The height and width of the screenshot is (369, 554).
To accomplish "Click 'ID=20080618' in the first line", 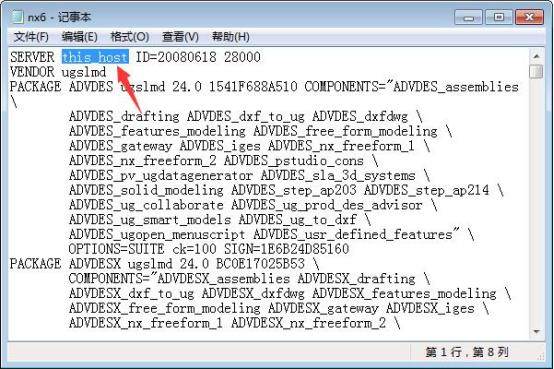I will pyautogui.click(x=176, y=57).
